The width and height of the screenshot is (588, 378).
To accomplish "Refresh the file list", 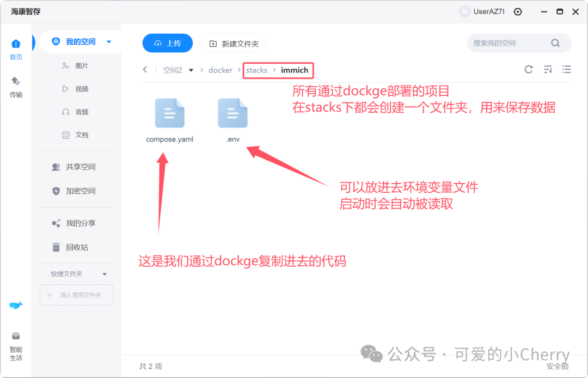I will (x=528, y=69).
